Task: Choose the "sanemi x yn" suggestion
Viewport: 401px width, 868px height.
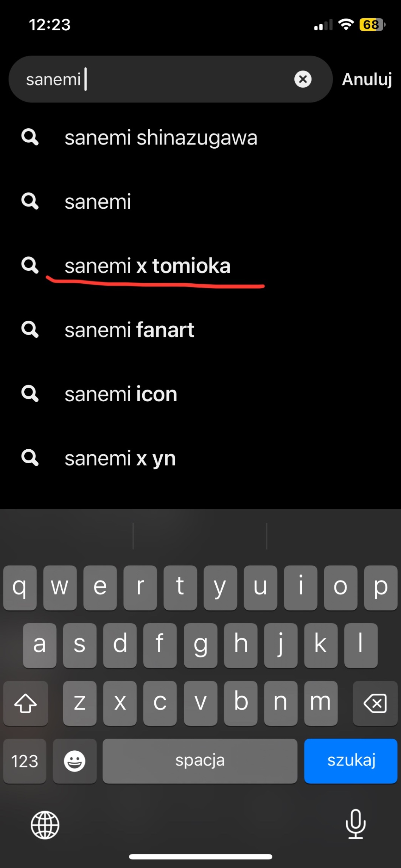Action: [120, 458]
